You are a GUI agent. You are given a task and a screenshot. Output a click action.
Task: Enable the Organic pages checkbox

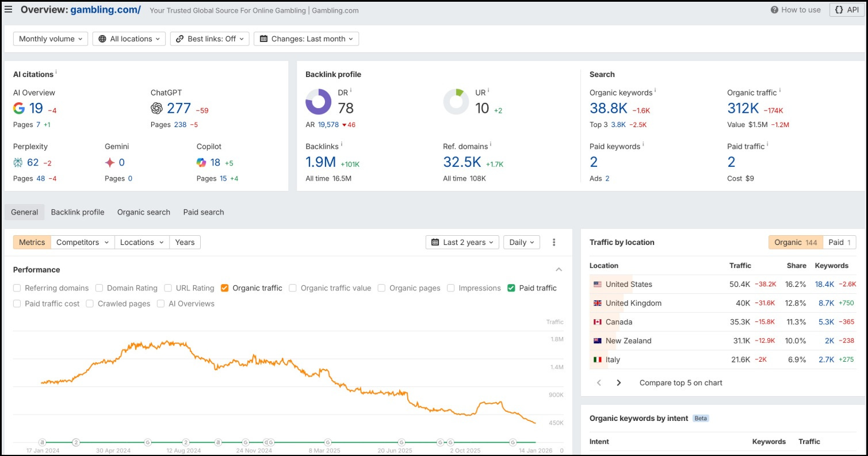(x=381, y=288)
